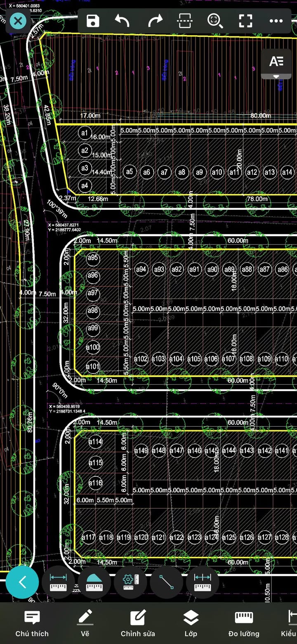Tap lot a95 circle on the drawing
This screenshot has height=644, width=297.
[93, 258]
